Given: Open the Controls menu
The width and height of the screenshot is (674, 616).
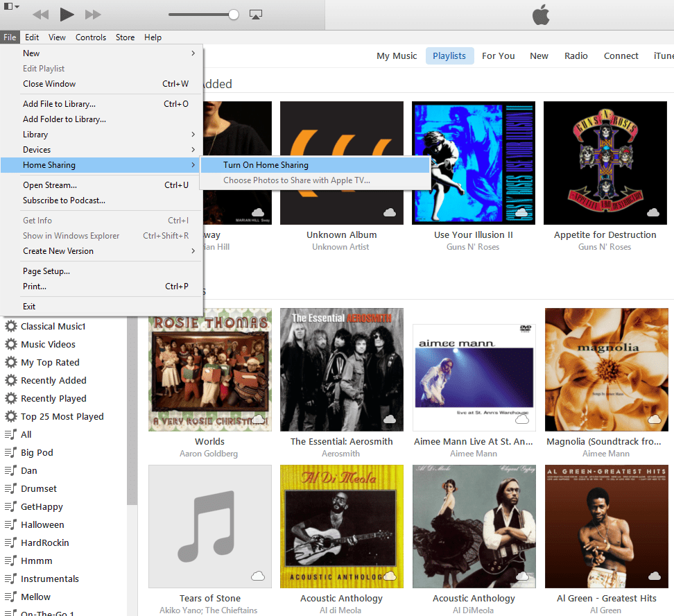Looking at the screenshot, I should (x=91, y=37).
